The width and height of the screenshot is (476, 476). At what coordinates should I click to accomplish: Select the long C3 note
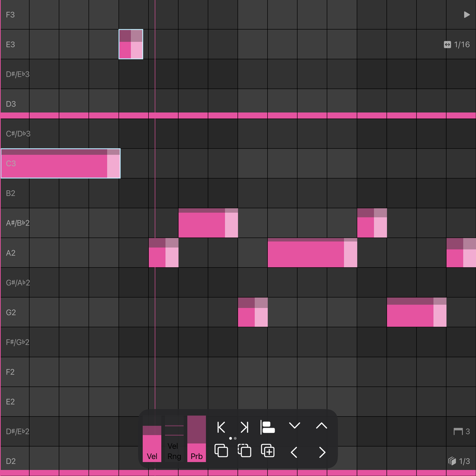coord(60,163)
